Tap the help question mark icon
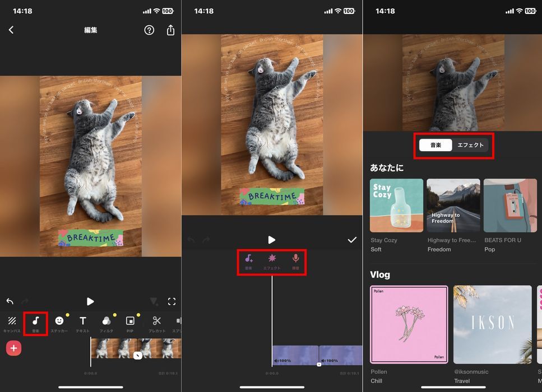This screenshot has height=392, width=542. pos(149,30)
